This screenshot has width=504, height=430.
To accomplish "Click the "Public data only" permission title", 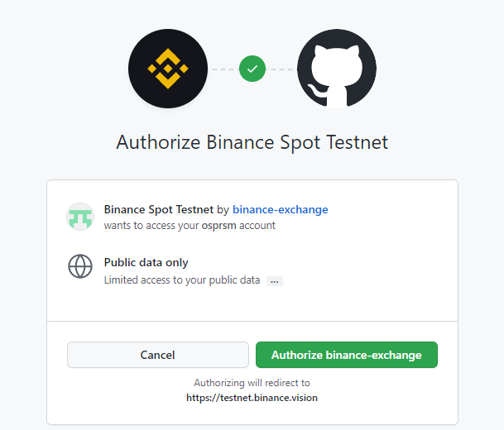I will tap(146, 262).
